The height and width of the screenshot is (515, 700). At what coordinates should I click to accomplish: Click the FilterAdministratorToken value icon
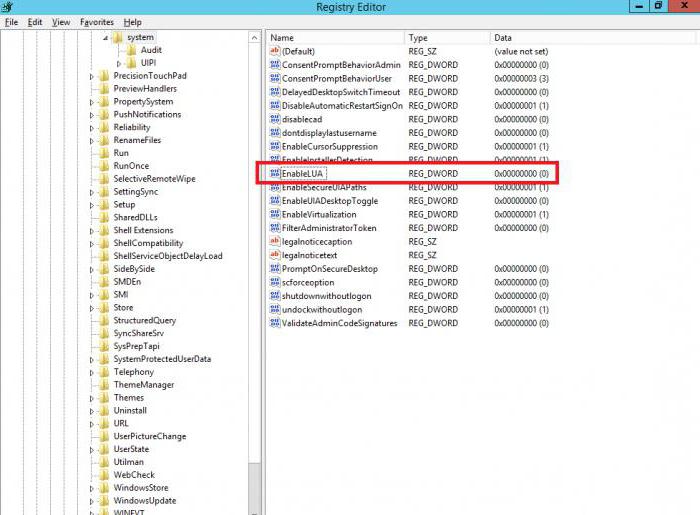pos(274,228)
